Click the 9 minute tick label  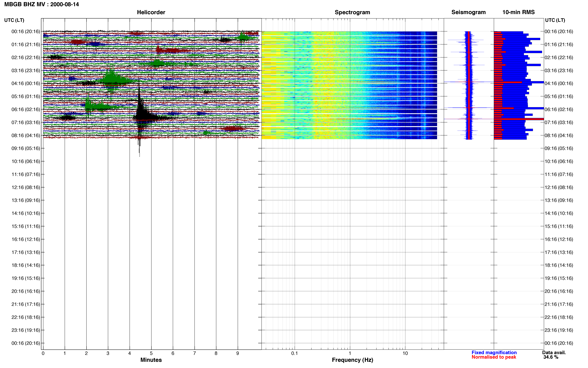238,353
